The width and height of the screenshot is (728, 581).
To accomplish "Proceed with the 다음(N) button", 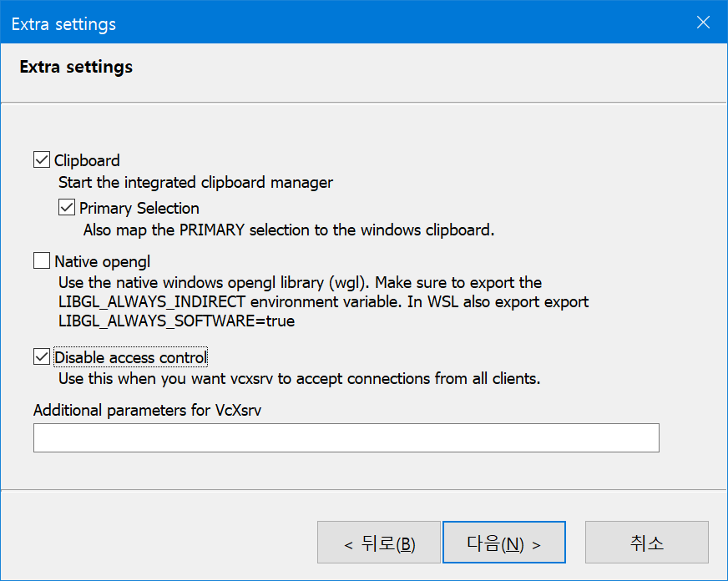I will [504, 543].
